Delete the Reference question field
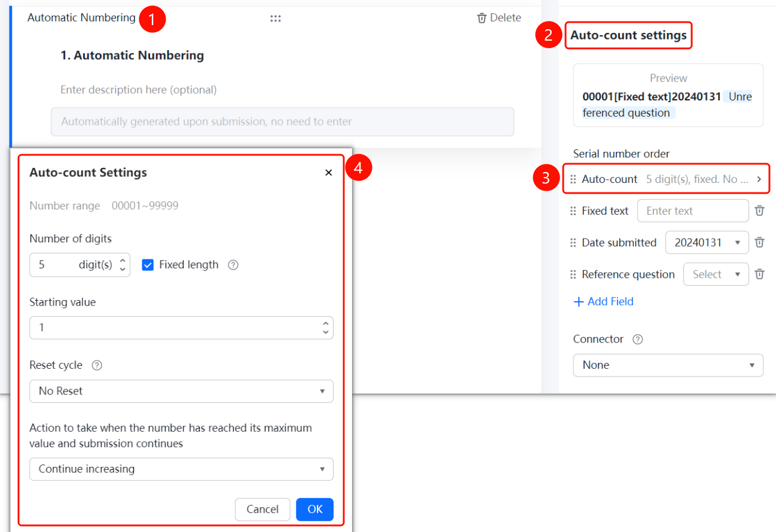 (x=759, y=274)
